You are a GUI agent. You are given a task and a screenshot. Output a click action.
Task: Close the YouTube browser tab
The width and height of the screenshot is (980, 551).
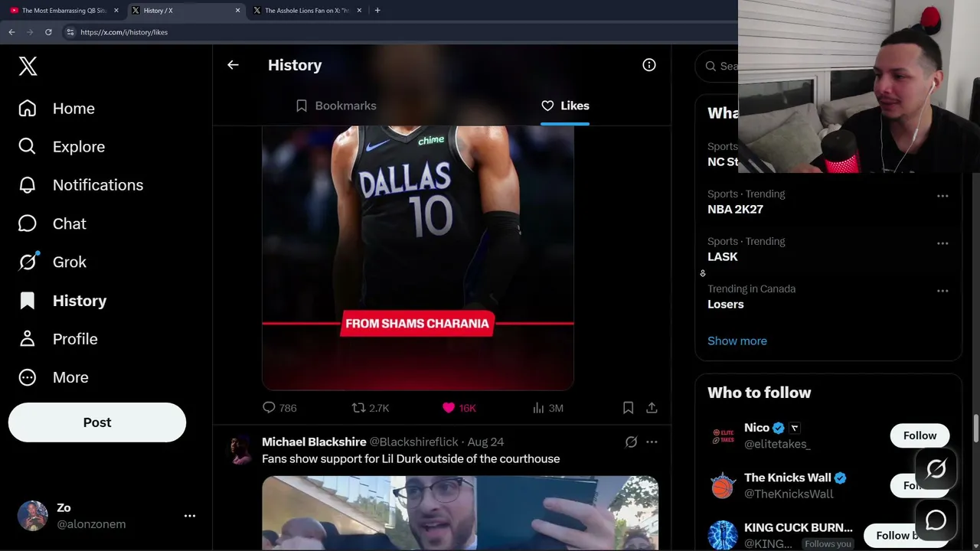116,11
